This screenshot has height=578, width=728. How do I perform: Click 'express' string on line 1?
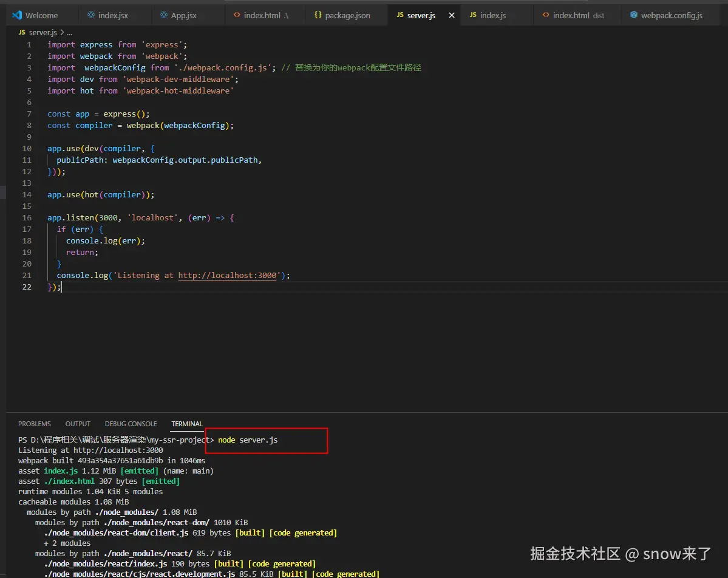162,44
